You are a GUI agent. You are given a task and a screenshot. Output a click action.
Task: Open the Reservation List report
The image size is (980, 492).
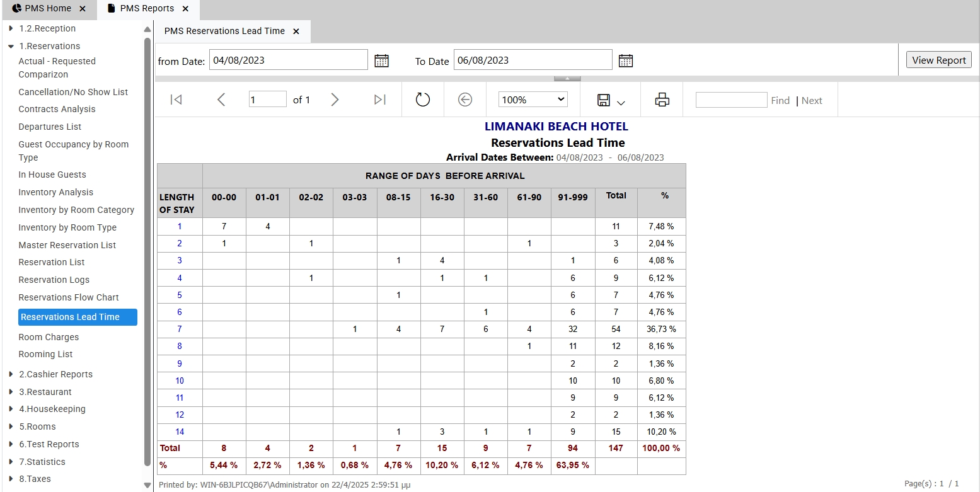[x=52, y=262]
